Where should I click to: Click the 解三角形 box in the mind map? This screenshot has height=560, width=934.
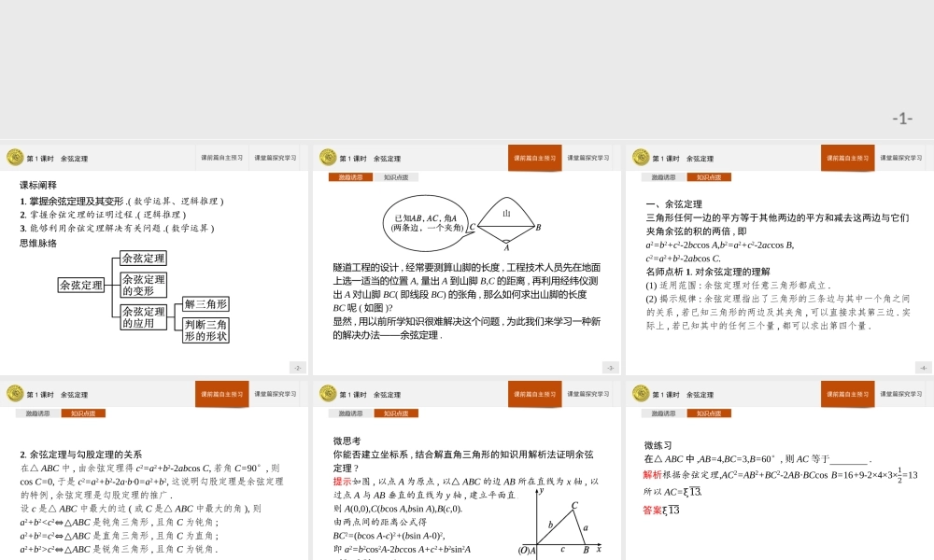pyautogui.click(x=205, y=303)
